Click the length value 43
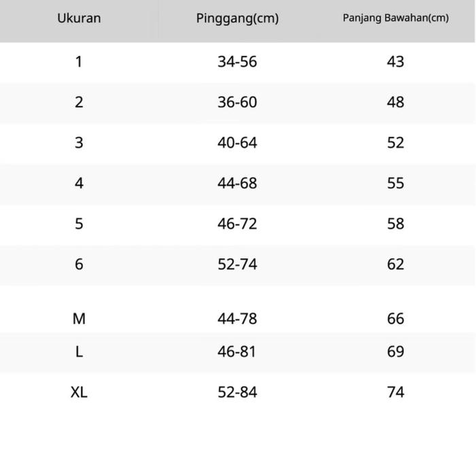Image resolution: width=476 pixels, height=476 pixels. coord(395,62)
